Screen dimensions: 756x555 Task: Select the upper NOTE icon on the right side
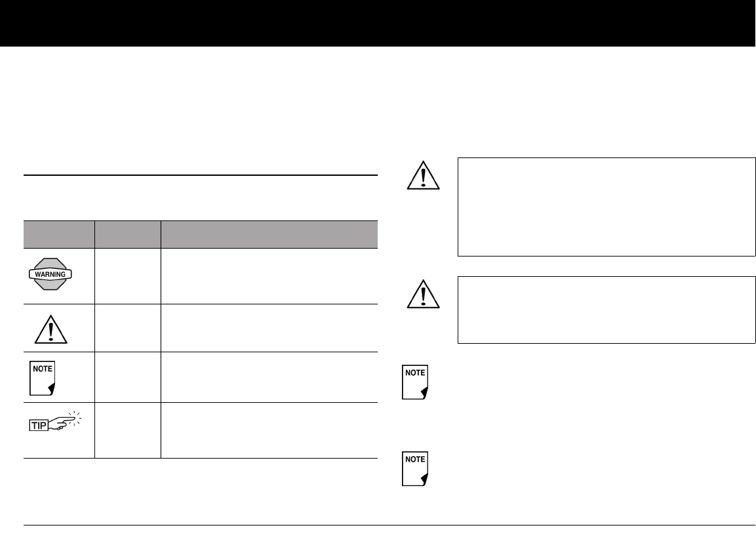[x=415, y=382]
